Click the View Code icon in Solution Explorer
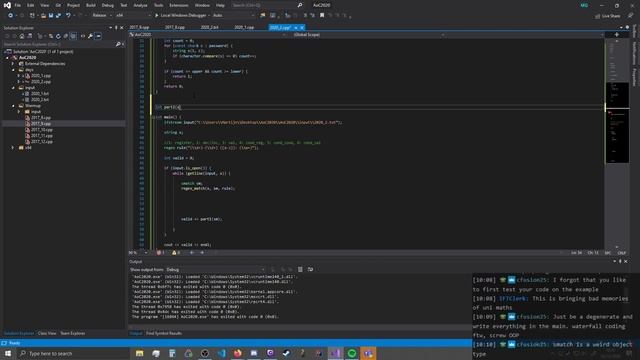640x360 pixels. (83, 36)
